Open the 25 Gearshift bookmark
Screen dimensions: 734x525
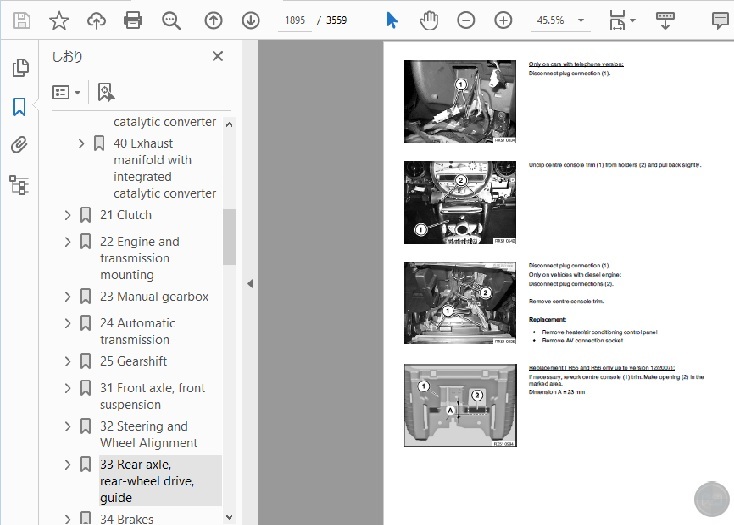click(x=133, y=361)
